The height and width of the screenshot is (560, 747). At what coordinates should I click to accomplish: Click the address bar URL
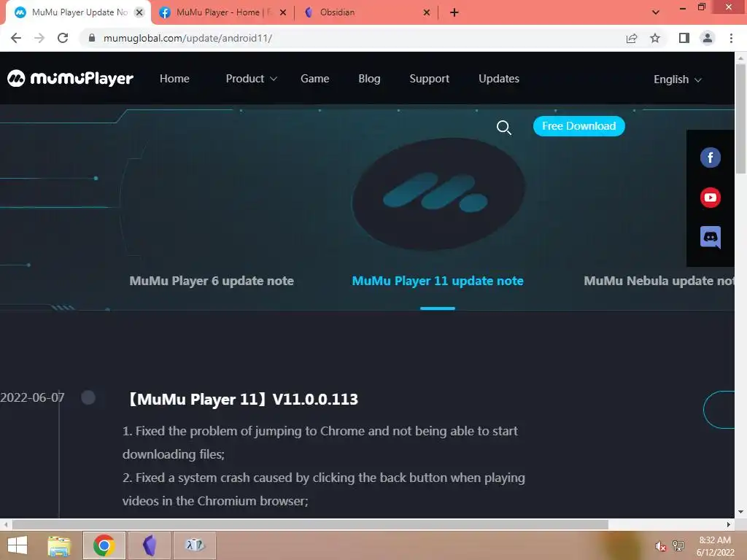(x=187, y=38)
